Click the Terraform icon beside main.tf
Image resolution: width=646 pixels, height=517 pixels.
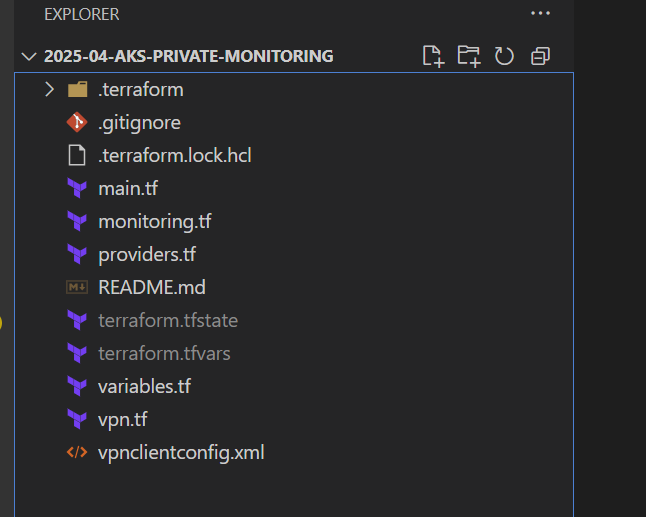pos(77,189)
